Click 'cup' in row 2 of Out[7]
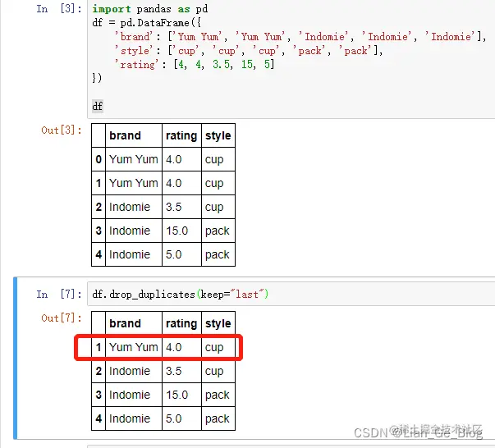Viewport: 495px width, 448px height. point(214,372)
